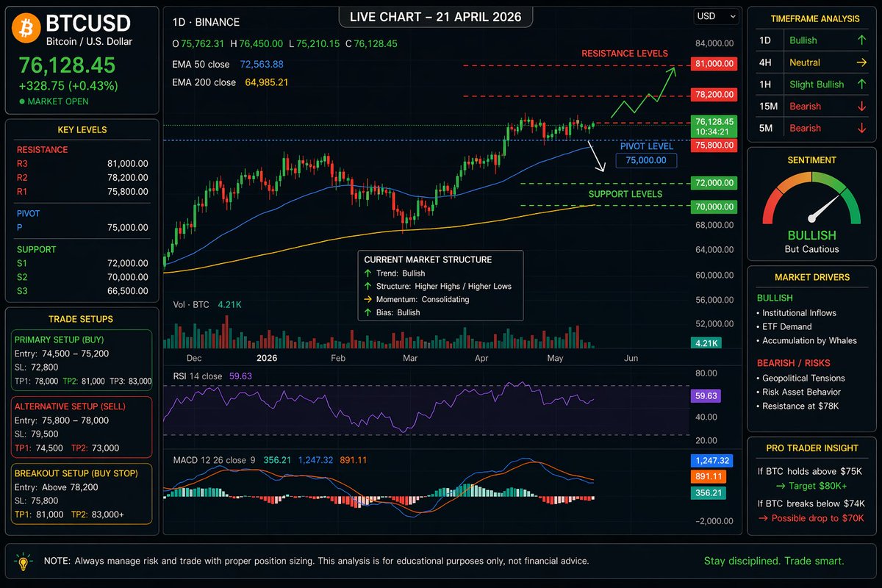Click the green up arrow in 1D row
Screen dimensions: 882x588
pos(861,40)
